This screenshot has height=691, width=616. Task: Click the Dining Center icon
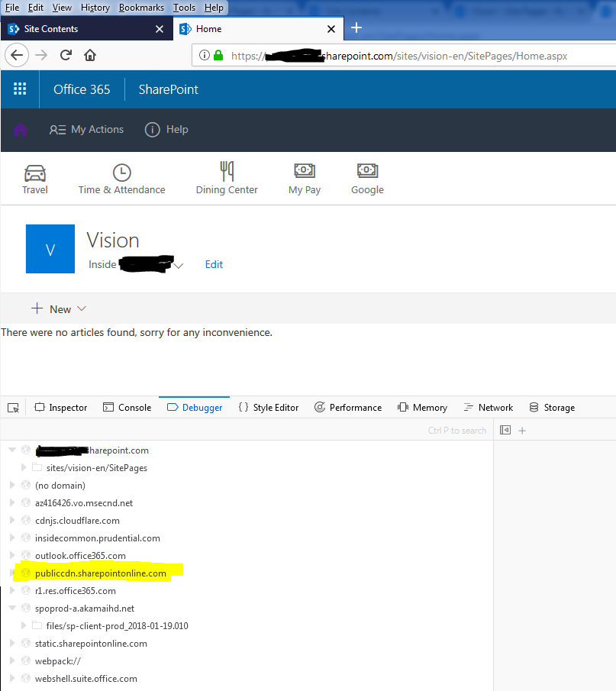coord(227,173)
